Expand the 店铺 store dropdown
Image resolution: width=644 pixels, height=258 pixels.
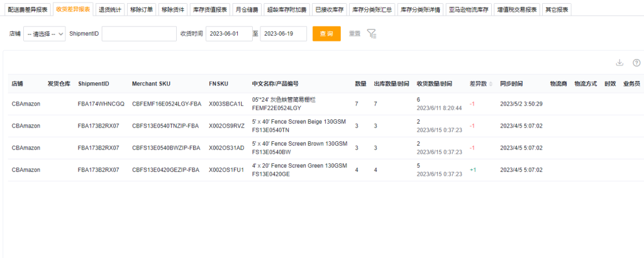45,34
